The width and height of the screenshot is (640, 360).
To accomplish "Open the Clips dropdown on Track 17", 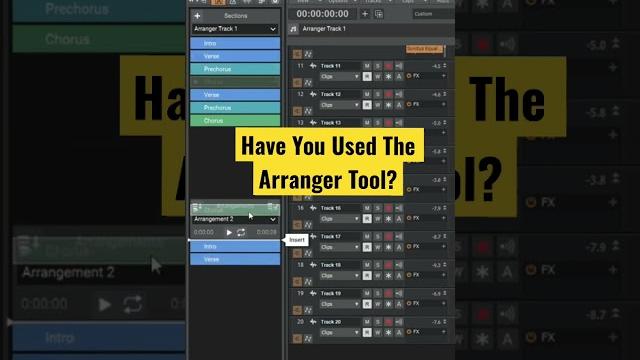I will [x=340, y=247].
